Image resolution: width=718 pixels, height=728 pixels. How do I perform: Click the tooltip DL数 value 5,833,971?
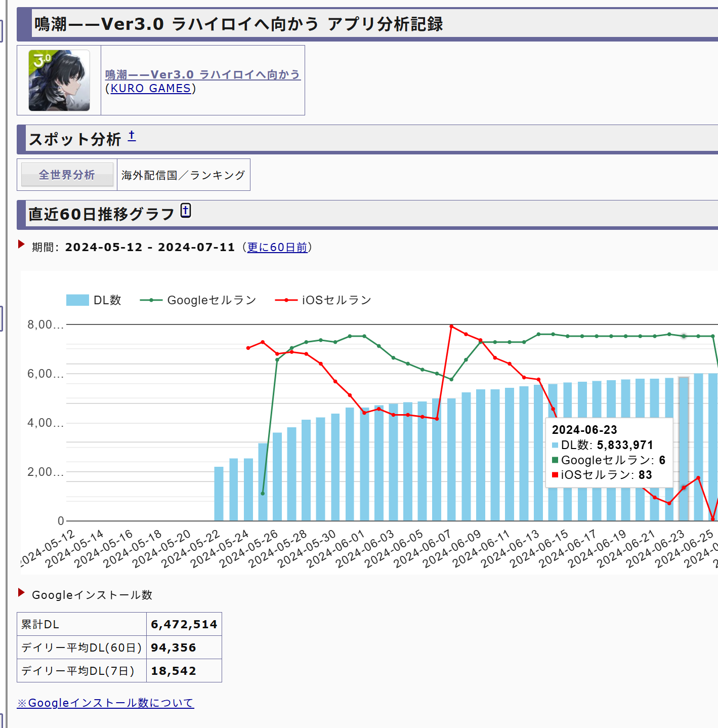(x=625, y=445)
